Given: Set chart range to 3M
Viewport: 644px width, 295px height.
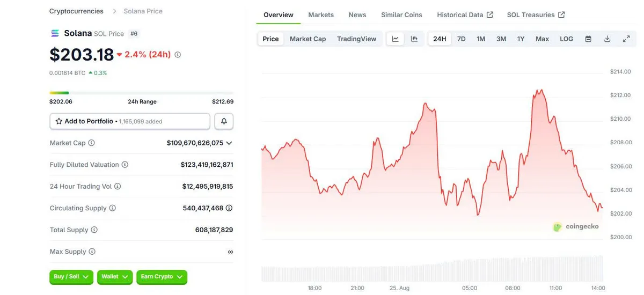Looking at the screenshot, I should tap(501, 39).
